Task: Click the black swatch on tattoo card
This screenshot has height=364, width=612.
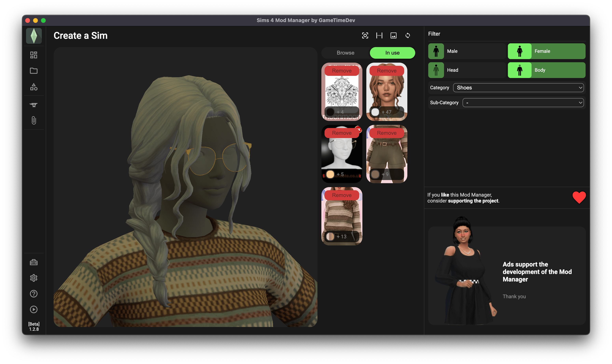Action: click(330, 112)
